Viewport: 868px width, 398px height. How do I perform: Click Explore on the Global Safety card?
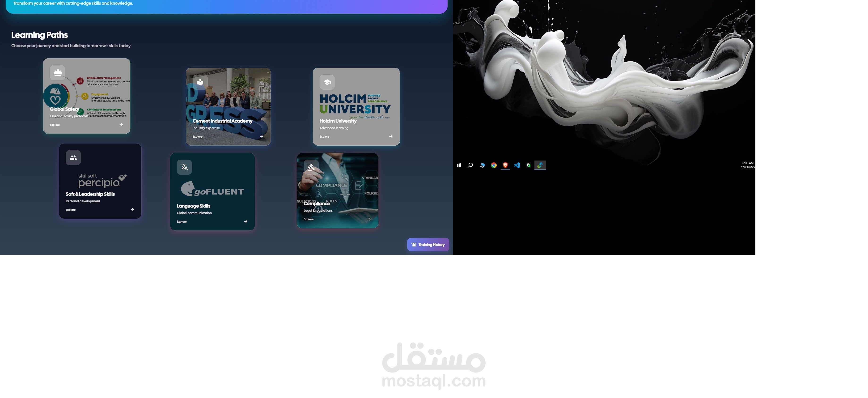tap(55, 125)
